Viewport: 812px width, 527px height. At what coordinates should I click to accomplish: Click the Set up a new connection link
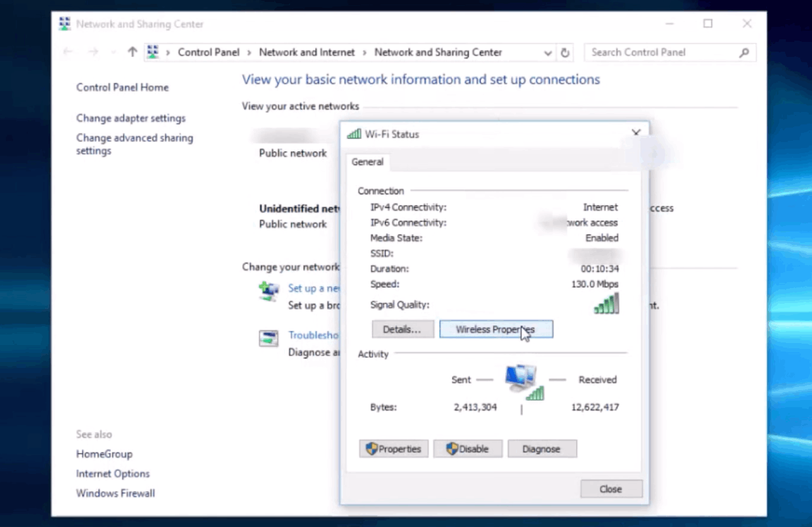tap(314, 289)
